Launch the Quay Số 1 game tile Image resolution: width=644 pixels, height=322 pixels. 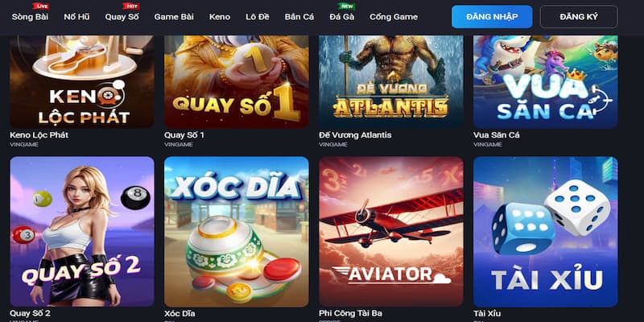(x=237, y=82)
